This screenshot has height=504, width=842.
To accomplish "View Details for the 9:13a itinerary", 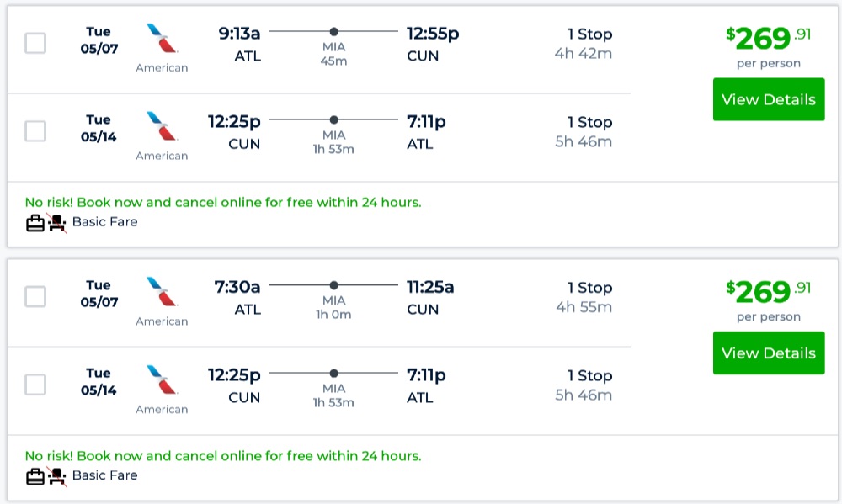I will tap(768, 99).
